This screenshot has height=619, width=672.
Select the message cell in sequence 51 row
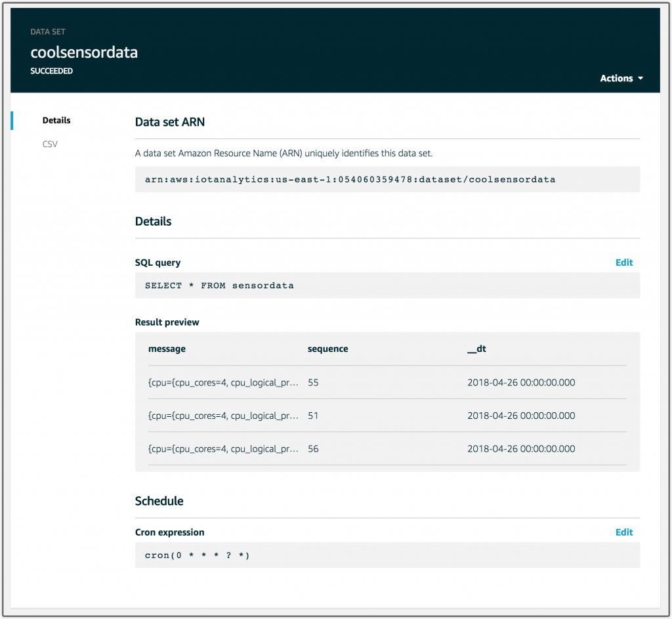tap(223, 416)
